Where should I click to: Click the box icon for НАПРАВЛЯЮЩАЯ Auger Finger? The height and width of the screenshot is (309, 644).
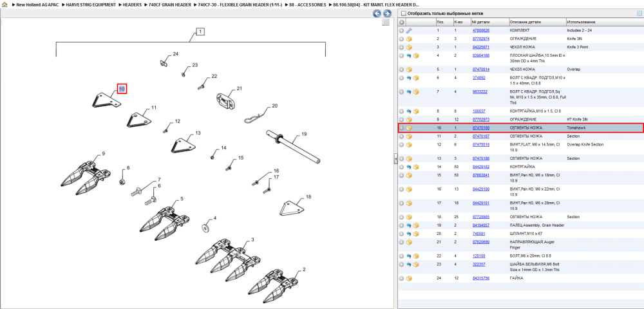tap(409, 242)
